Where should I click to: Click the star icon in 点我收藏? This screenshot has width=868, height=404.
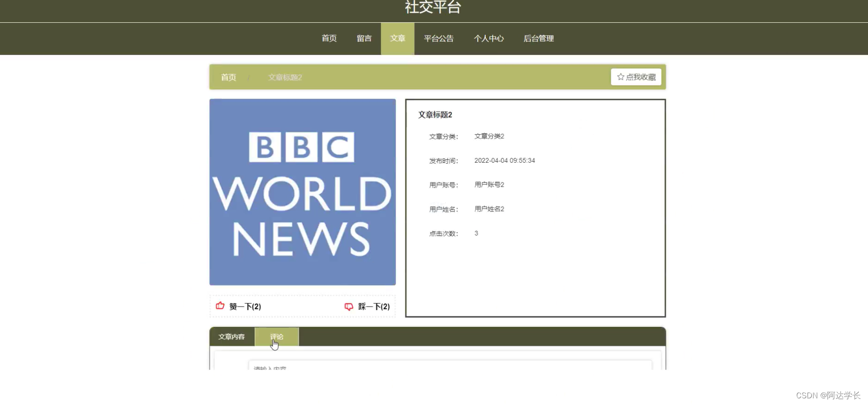(x=620, y=77)
